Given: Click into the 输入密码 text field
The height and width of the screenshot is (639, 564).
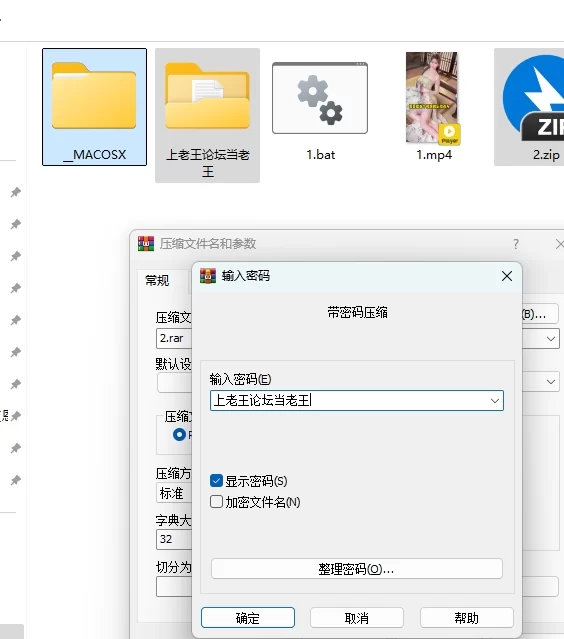Looking at the screenshot, I should (x=349, y=401).
